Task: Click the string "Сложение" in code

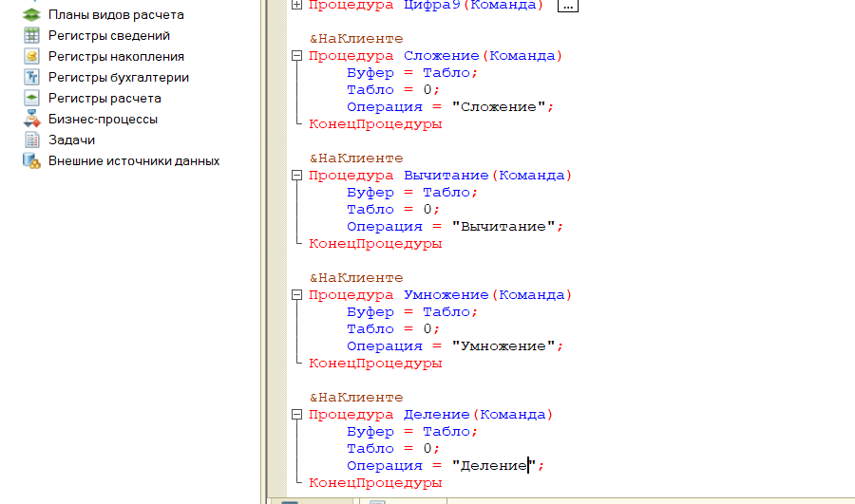Action: pyautogui.click(x=499, y=107)
